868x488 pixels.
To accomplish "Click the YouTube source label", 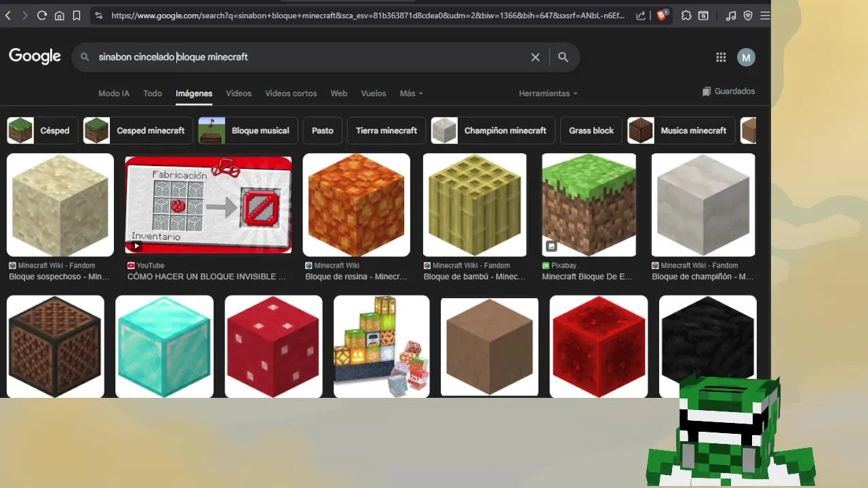I will click(146, 266).
